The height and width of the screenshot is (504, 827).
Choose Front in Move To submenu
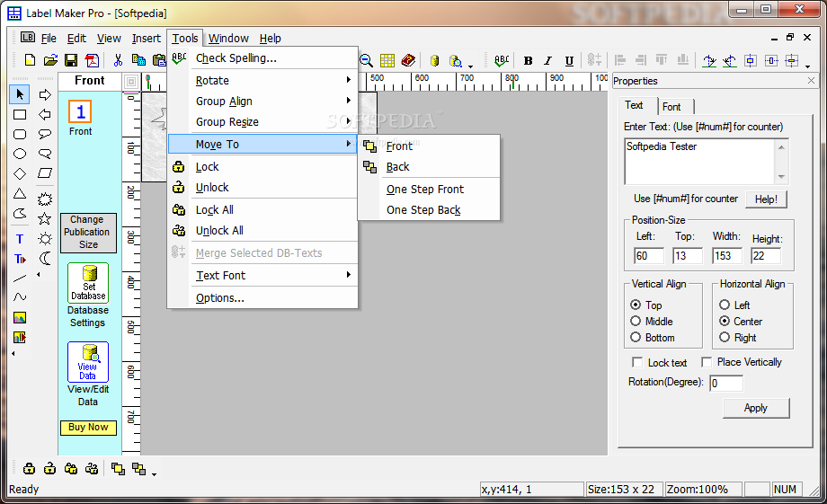(429, 146)
